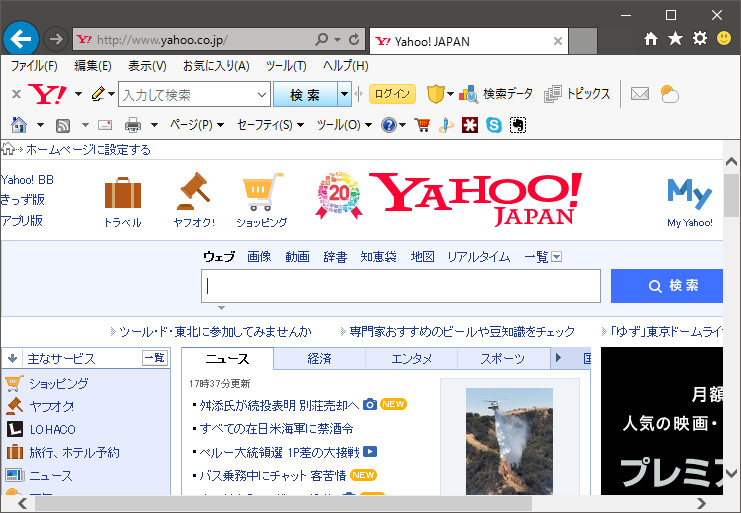
Task: Click the horizontal scrollbar right arrow
Action: [701, 504]
